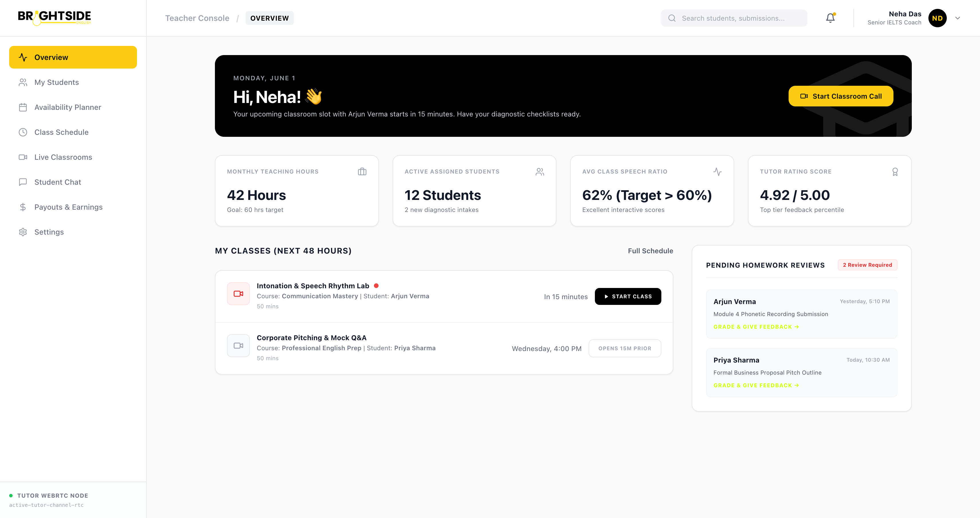Focus the Search students, submissions field
The height and width of the screenshot is (518, 980).
pos(734,18)
